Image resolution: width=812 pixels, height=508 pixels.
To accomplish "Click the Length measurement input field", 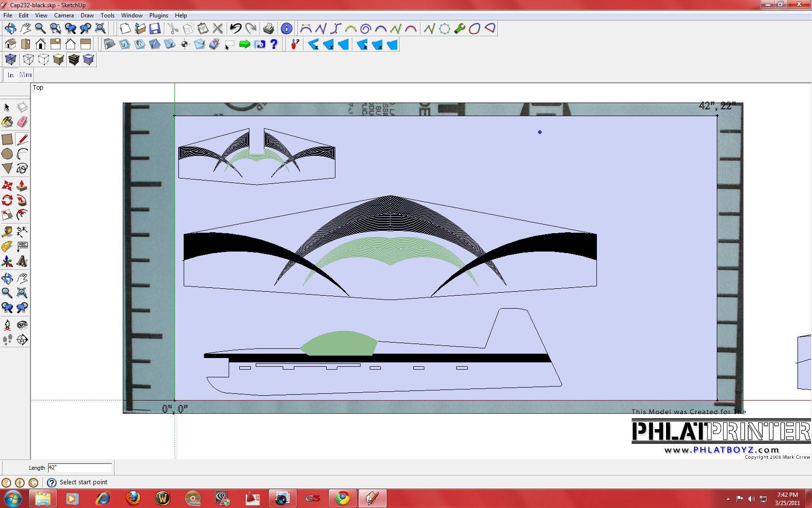I will (80, 468).
